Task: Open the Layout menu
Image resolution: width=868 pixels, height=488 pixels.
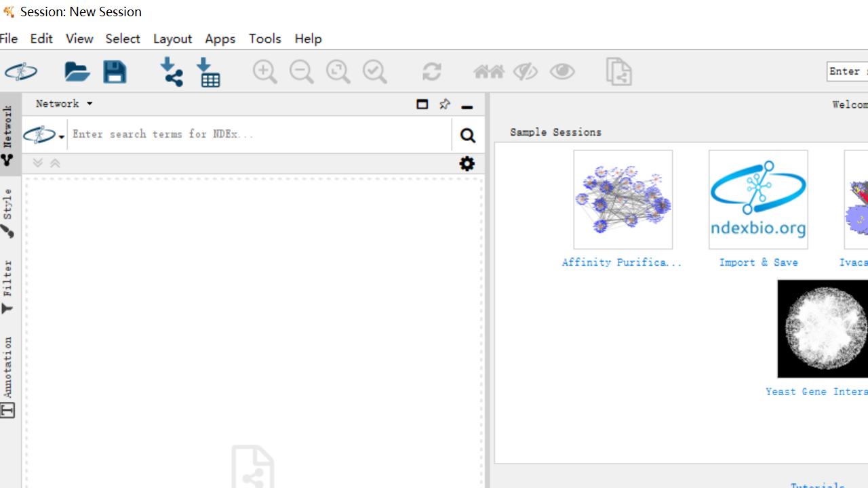Action: 172,39
